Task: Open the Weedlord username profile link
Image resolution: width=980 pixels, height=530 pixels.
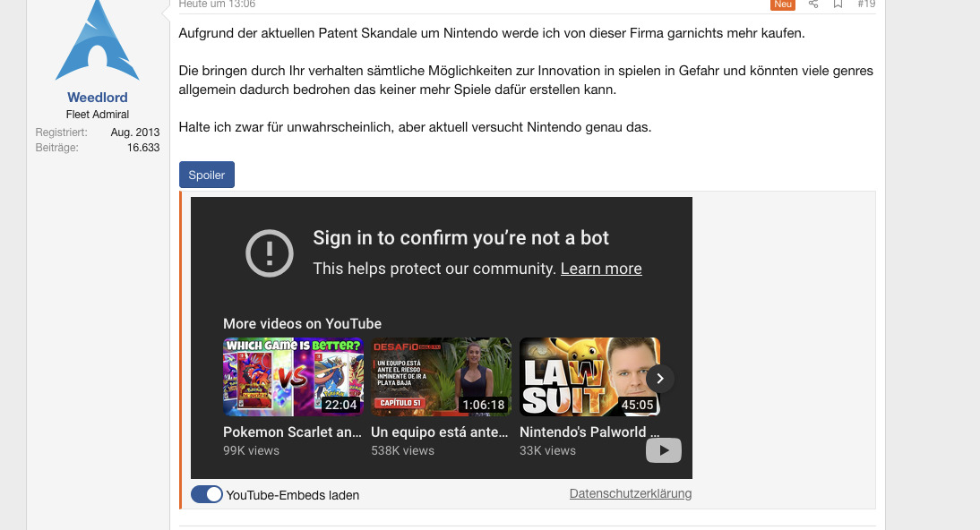Action: (98, 98)
